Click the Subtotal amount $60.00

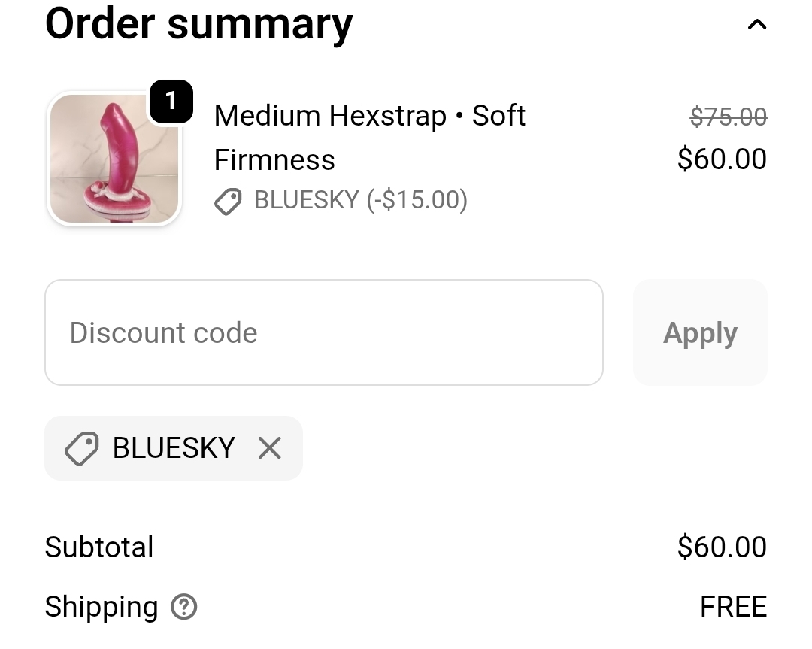[x=721, y=547]
